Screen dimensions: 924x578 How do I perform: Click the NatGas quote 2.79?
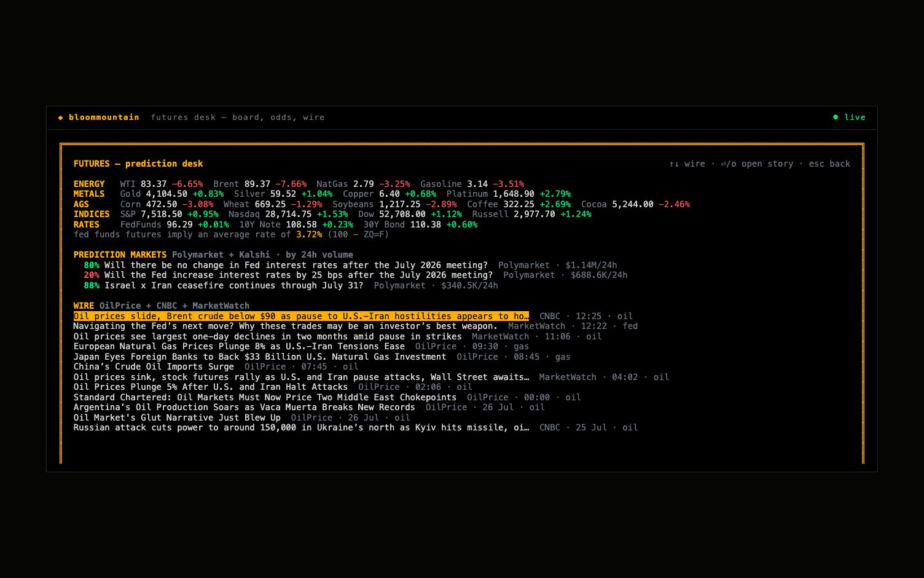tap(364, 184)
